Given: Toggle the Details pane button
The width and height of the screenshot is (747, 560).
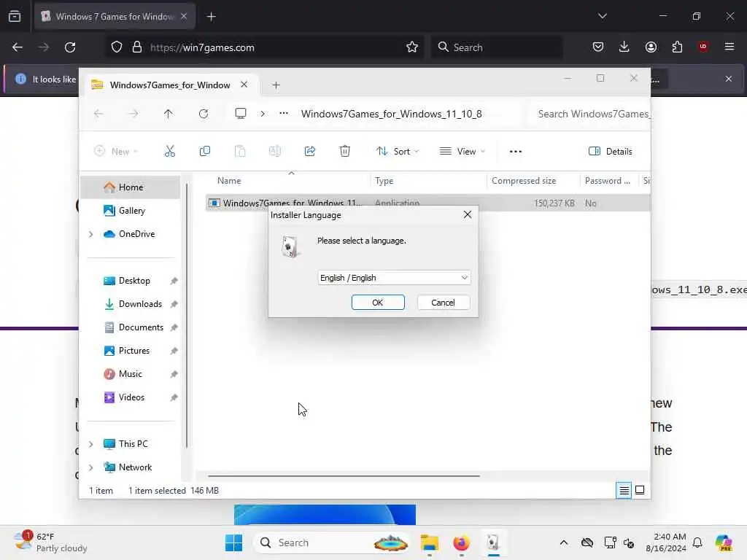Looking at the screenshot, I should 611,152.
